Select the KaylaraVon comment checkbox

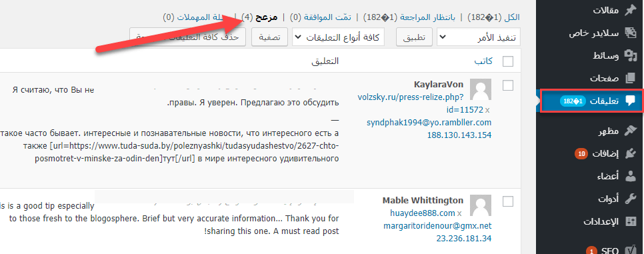[508, 85]
